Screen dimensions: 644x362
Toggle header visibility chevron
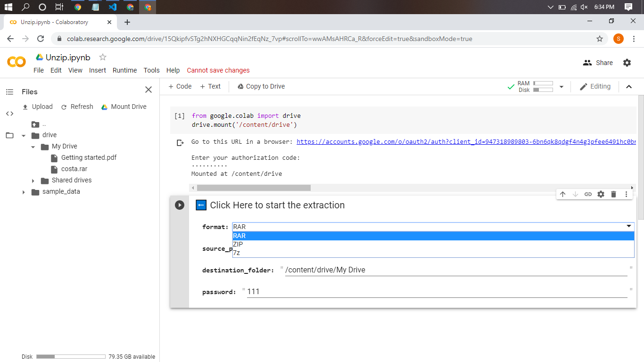tap(628, 87)
